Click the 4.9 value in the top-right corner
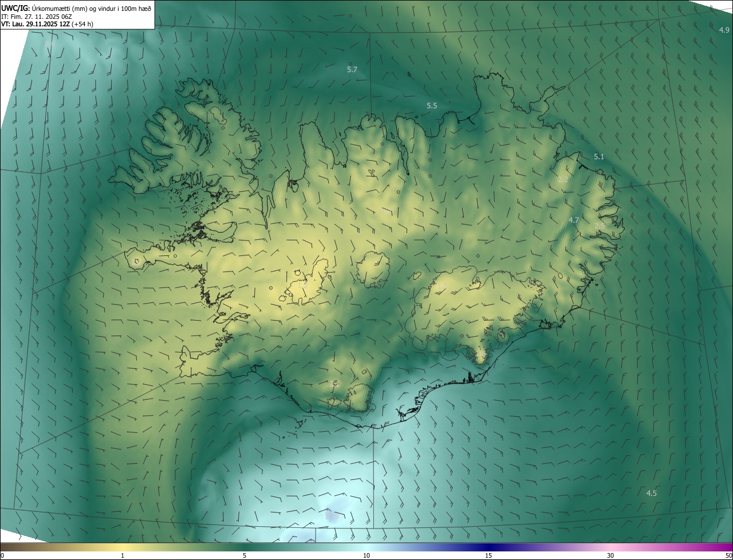This screenshot has height=560, width=733. (x=724, y=30)
